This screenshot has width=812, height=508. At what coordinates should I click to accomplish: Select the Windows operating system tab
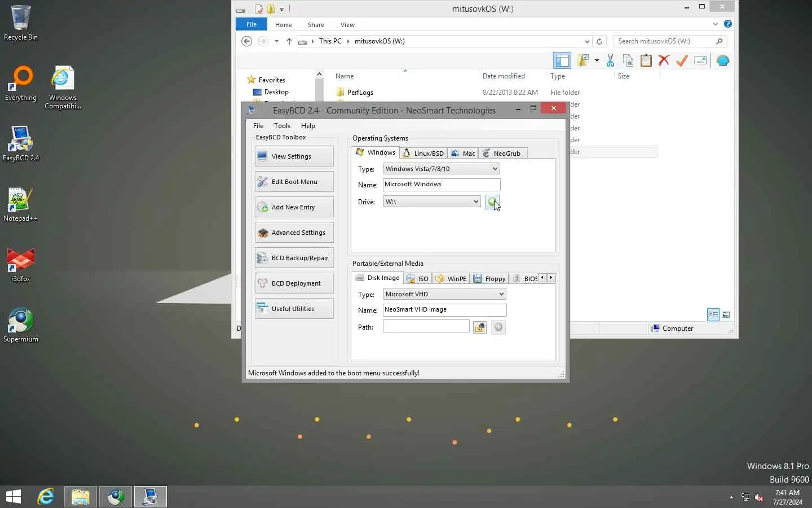pos(376,152)
